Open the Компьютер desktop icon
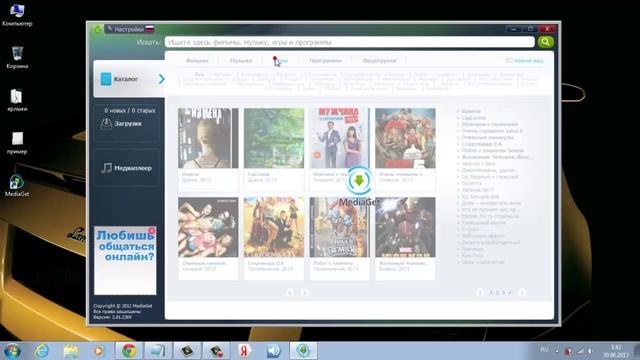The height and width of the screenshot is (360, 640). tap(17, 15)
